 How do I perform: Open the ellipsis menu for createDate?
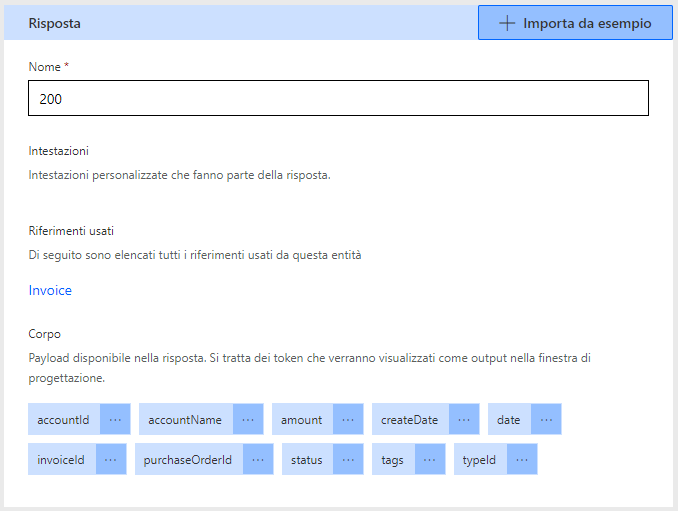point(464,419)
